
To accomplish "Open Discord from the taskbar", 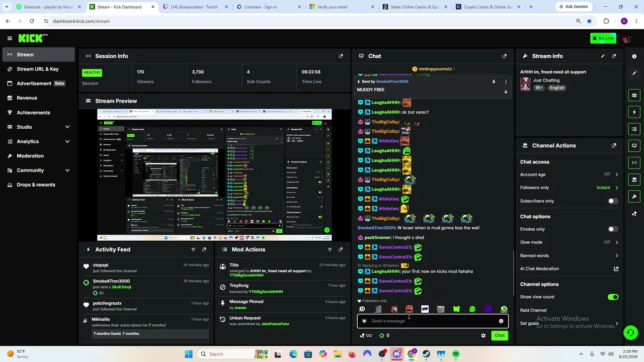I will (396, 354).
